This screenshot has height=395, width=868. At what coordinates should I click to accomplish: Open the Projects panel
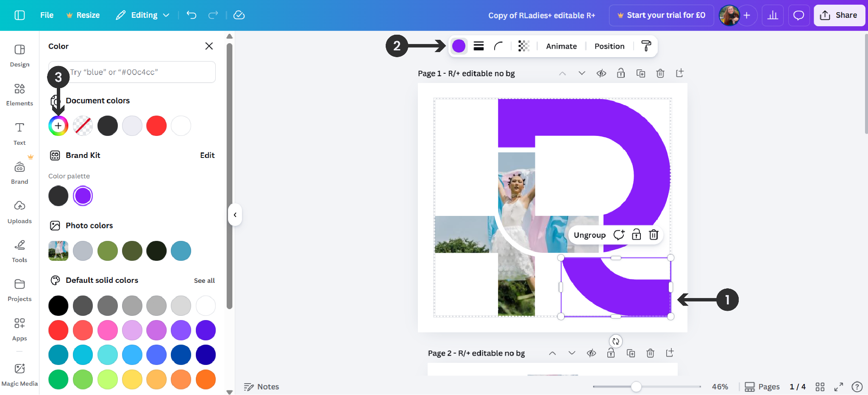[x=19, y=290]
